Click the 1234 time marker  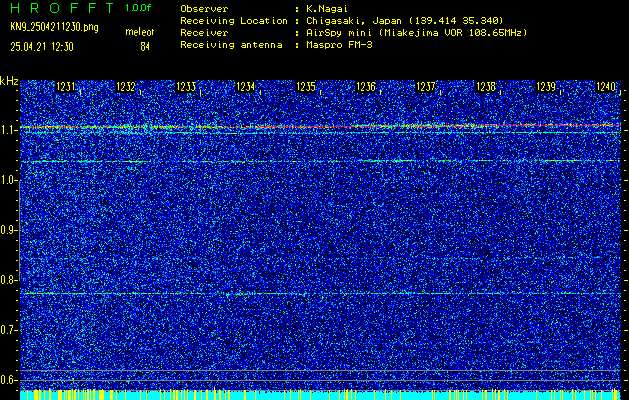246,87
